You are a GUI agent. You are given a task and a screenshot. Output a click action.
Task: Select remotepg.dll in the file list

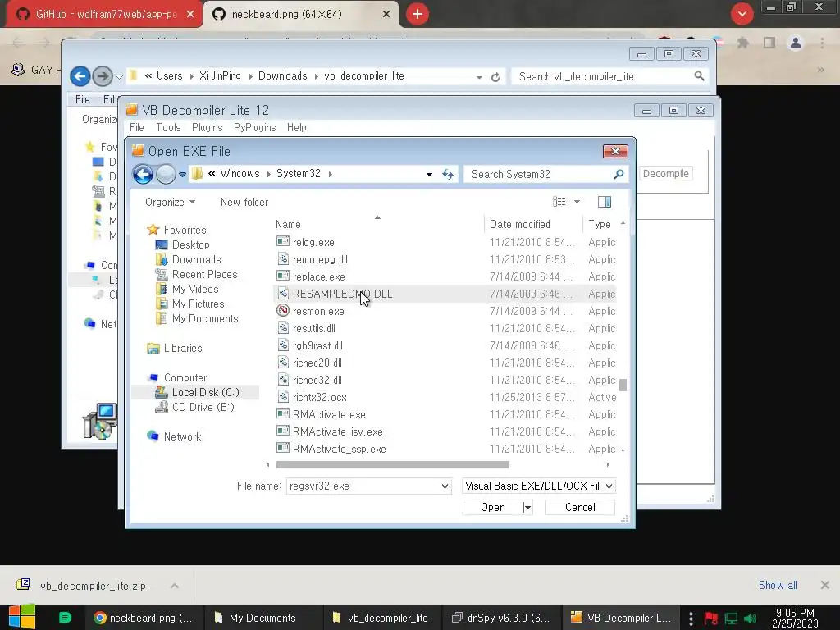click(320, 259)
